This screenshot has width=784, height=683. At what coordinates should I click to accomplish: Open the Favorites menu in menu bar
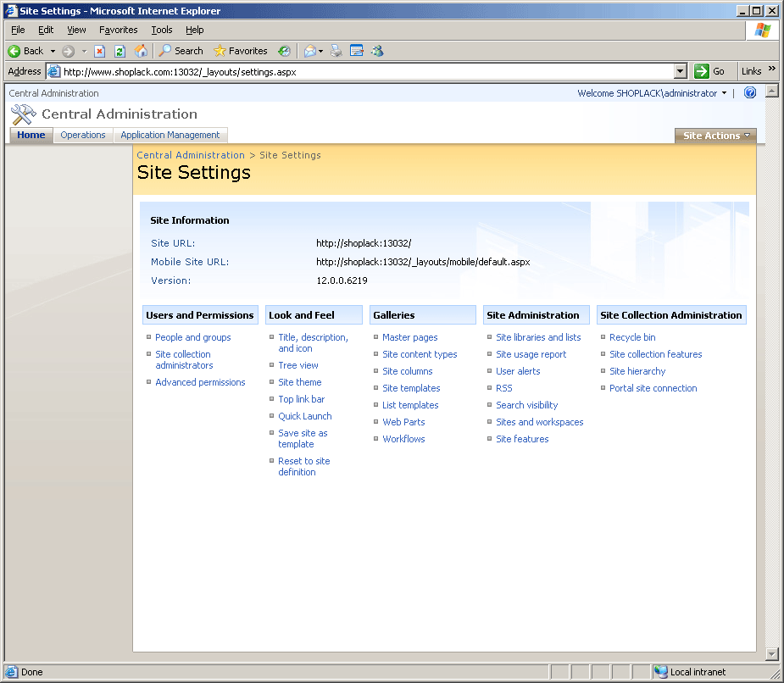pyautogui.click(x=118, y=30)
